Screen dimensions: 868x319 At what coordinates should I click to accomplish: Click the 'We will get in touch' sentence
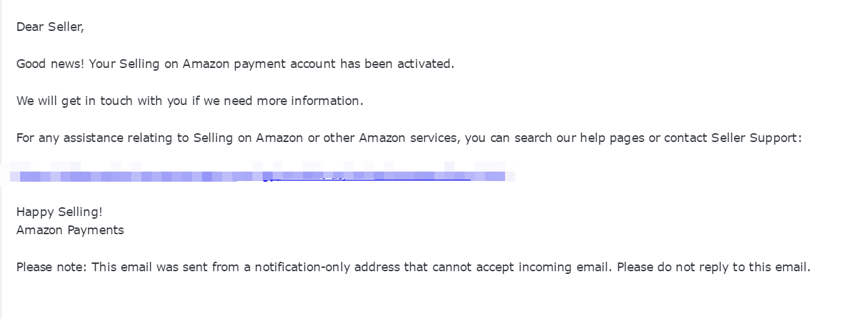coord(75,101)
